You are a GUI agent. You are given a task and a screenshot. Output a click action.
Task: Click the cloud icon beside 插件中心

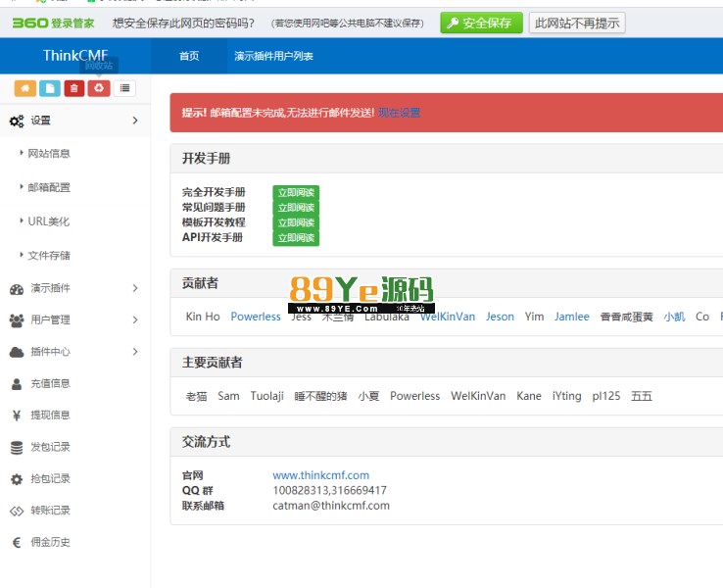17,353
